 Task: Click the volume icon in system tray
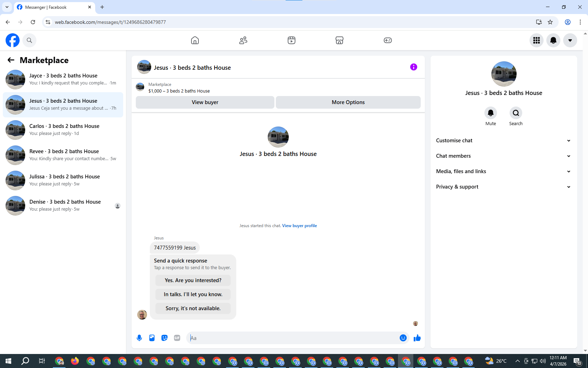(x=543, y=361)
